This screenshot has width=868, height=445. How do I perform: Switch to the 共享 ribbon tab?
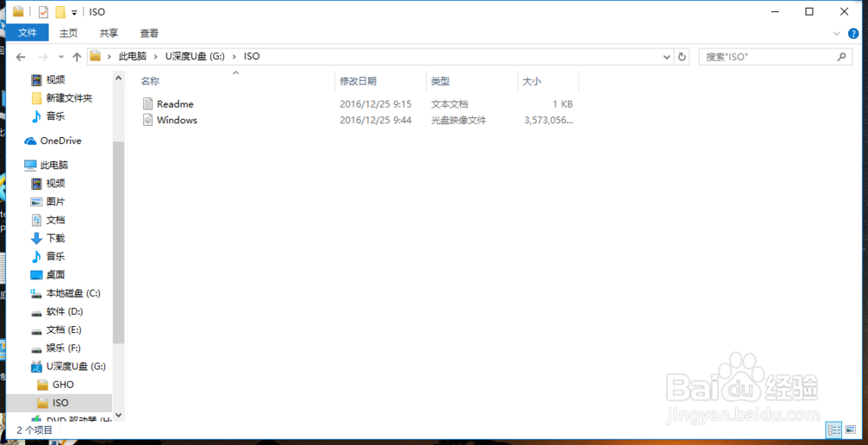pos(108,33)
